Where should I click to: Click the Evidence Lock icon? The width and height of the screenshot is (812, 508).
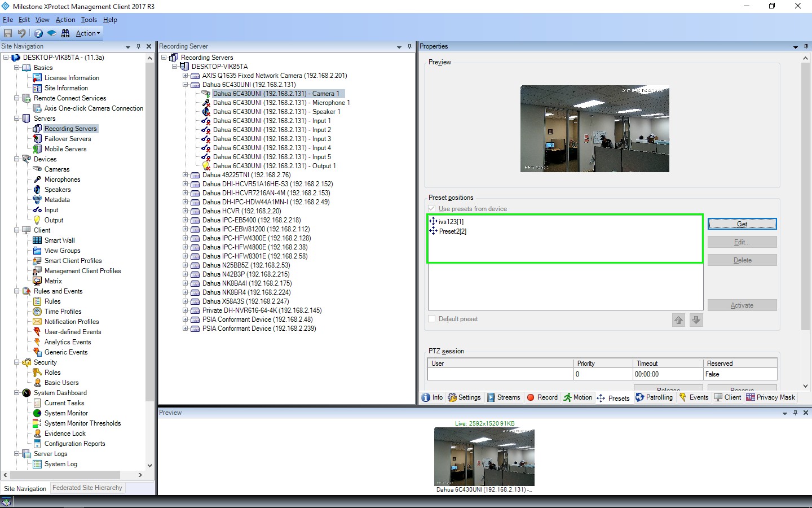pos(37,433)
